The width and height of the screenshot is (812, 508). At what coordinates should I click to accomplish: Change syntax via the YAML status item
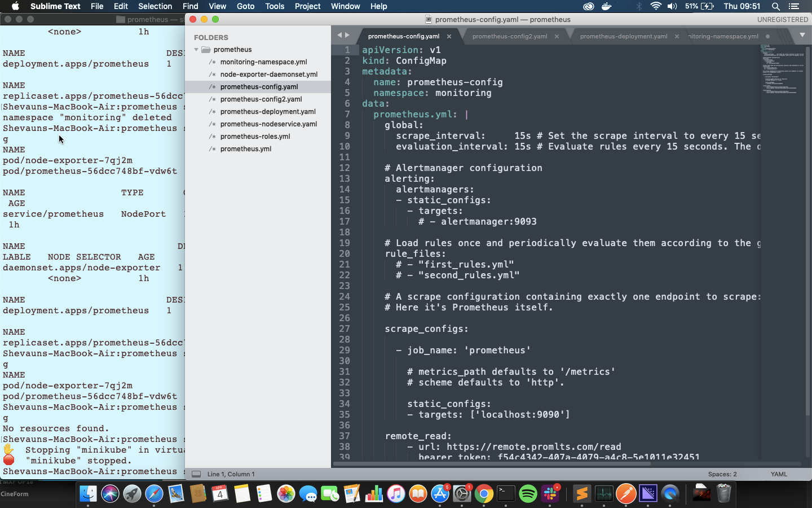pyautogui.click(x=779, y=474)
